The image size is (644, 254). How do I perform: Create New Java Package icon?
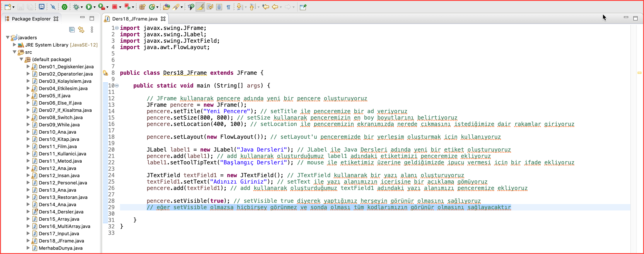(x=142, y=7)
